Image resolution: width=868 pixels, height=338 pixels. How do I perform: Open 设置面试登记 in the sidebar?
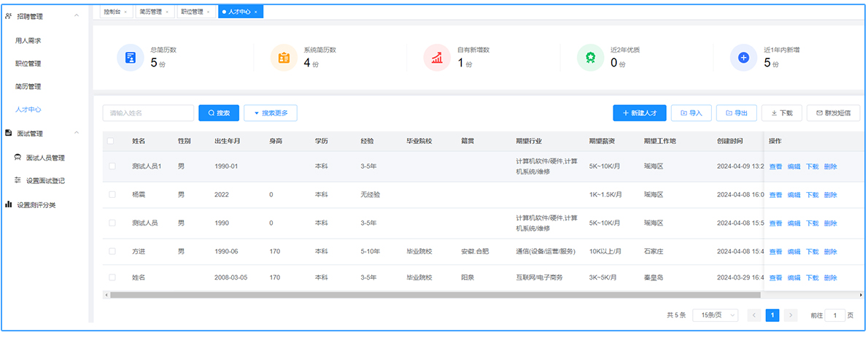45,181
